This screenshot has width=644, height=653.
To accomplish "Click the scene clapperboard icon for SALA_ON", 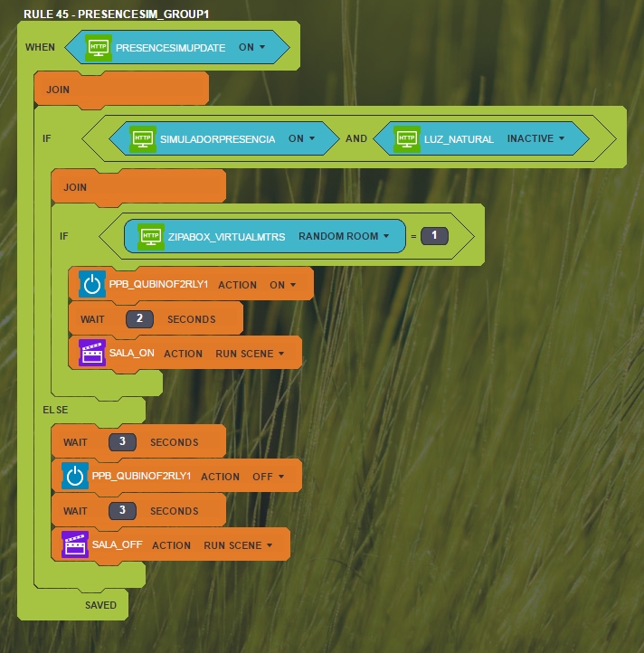I will coord(92,354).
